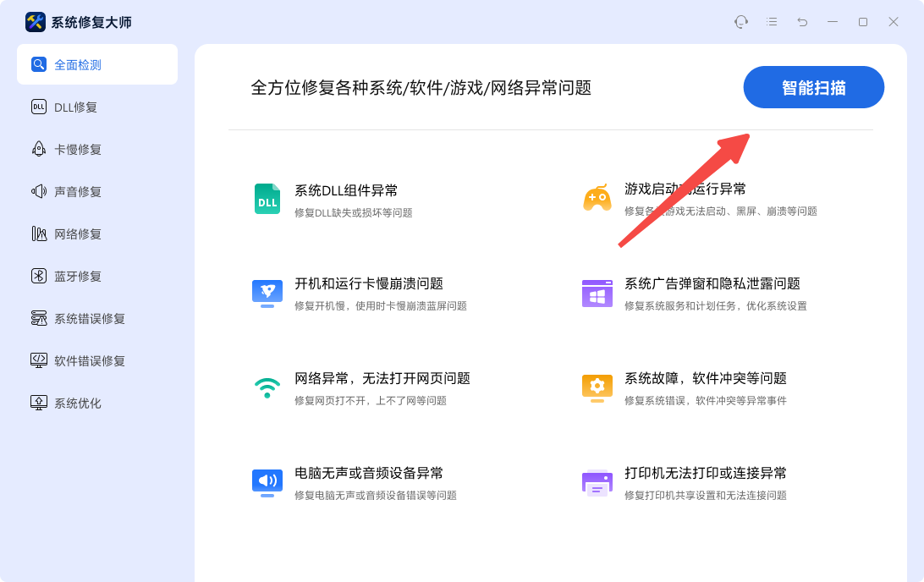This screenshot has height=582, width=924.
Task: Open 蓝牙修复 sidebar item
Action: pos(77,276)
